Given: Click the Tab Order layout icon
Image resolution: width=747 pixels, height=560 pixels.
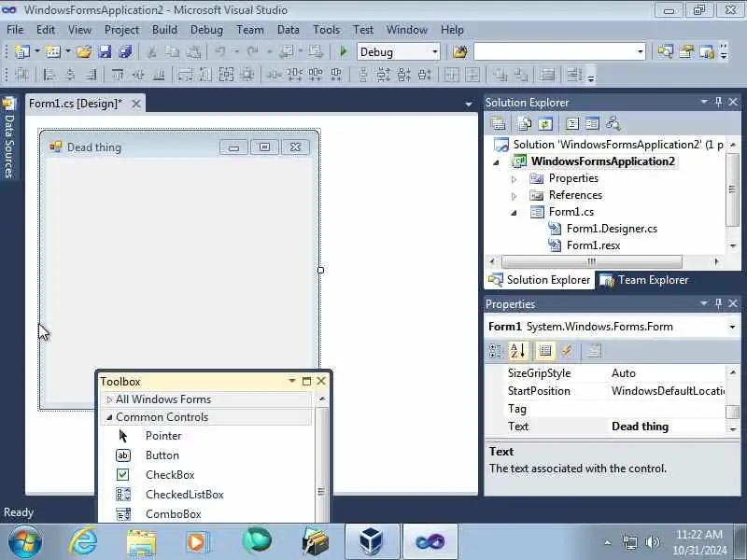Looking at the screenshot, I should [x=573, y=75].
